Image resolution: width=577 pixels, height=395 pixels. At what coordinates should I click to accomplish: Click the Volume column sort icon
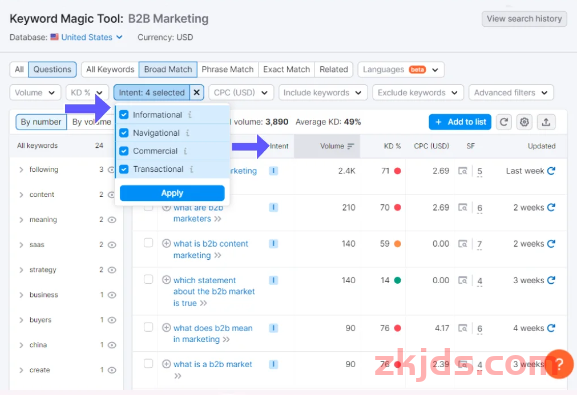351,146
